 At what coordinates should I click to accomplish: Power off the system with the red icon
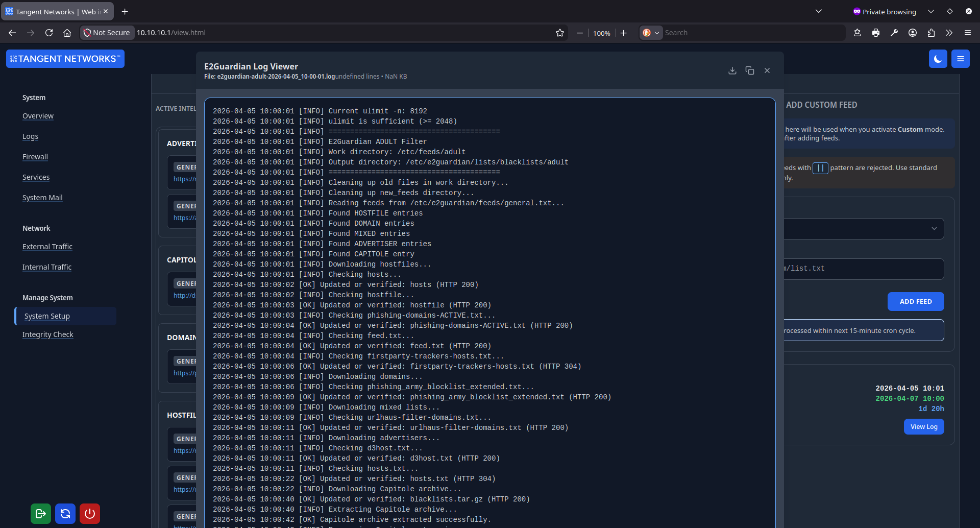(89, 514)
